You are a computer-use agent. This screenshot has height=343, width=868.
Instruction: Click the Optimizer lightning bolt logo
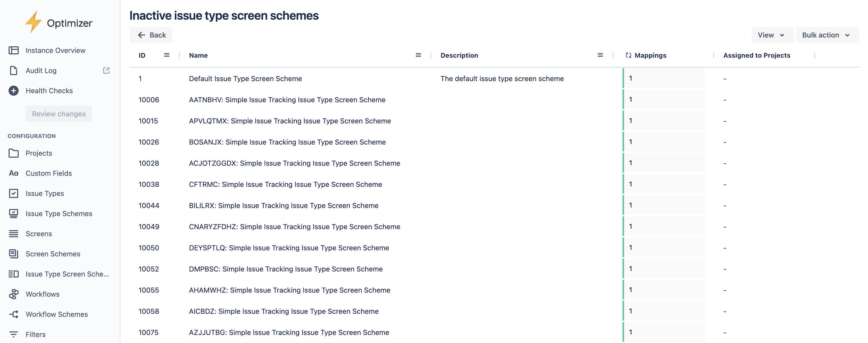pos(33,22)
